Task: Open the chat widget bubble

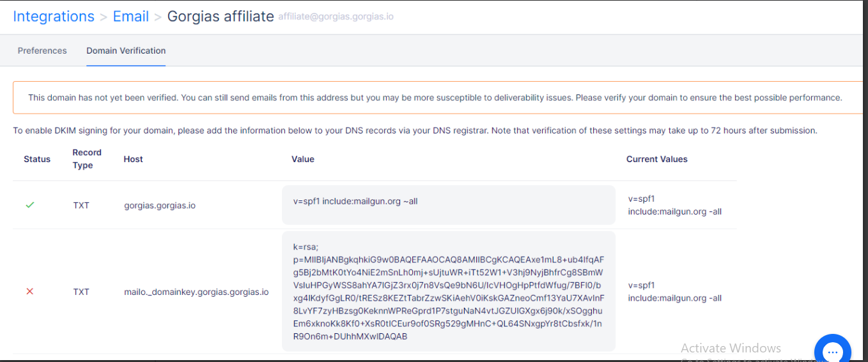Action: tap(832, 351)
